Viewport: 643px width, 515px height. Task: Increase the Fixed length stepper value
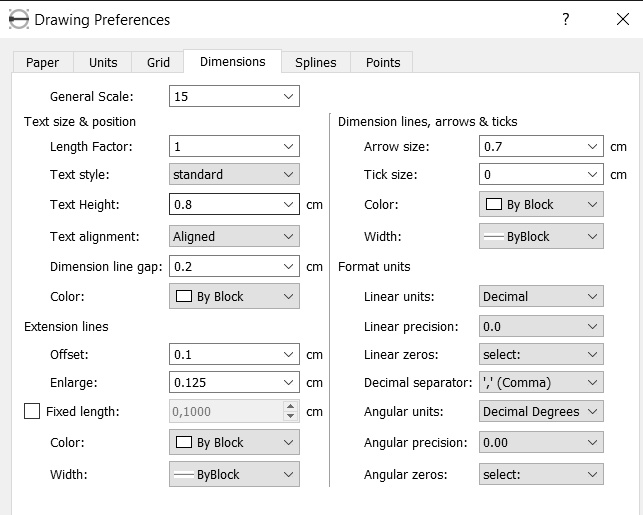(291, 406)
